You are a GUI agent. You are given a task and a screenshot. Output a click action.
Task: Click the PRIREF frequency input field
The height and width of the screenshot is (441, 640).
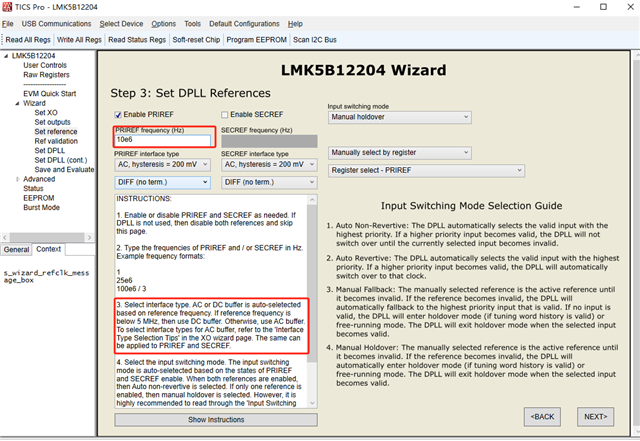pyautogui.click(x=162, y=140)
